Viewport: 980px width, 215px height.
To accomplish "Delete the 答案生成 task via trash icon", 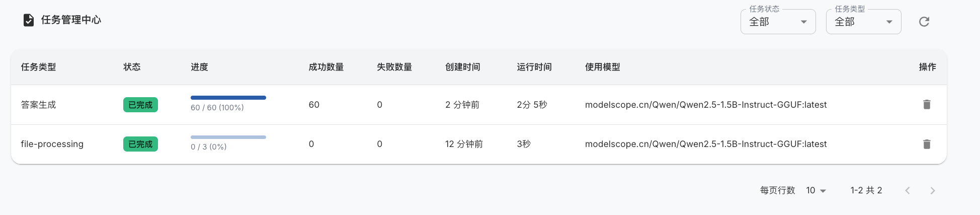I will point(927,105).
